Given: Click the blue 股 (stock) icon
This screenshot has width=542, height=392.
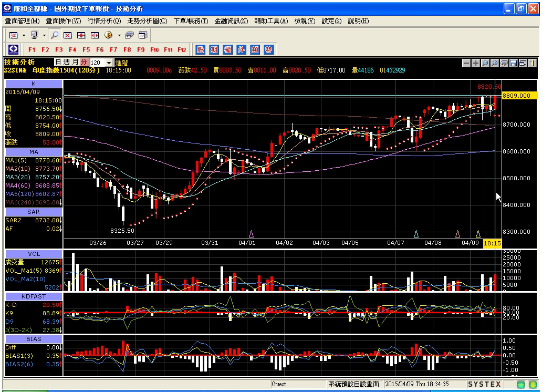Looking at the screenshot, I should [x=200, y=49].
